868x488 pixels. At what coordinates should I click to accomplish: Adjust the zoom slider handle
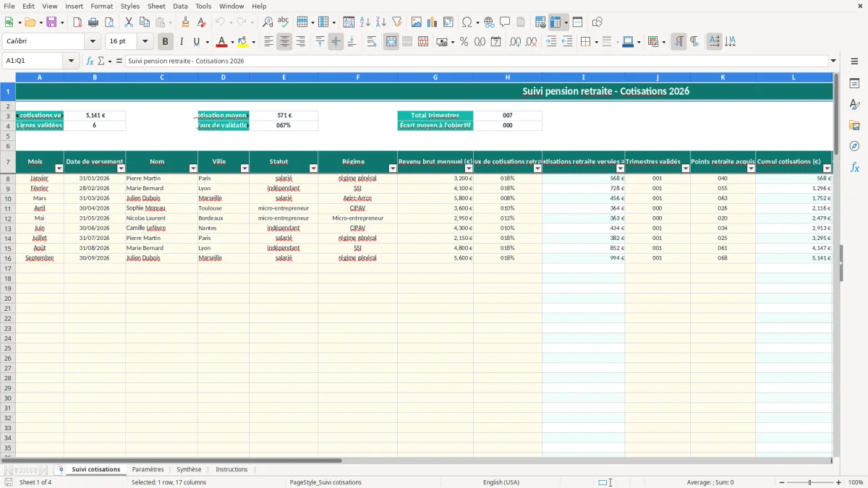click(810, 482)
